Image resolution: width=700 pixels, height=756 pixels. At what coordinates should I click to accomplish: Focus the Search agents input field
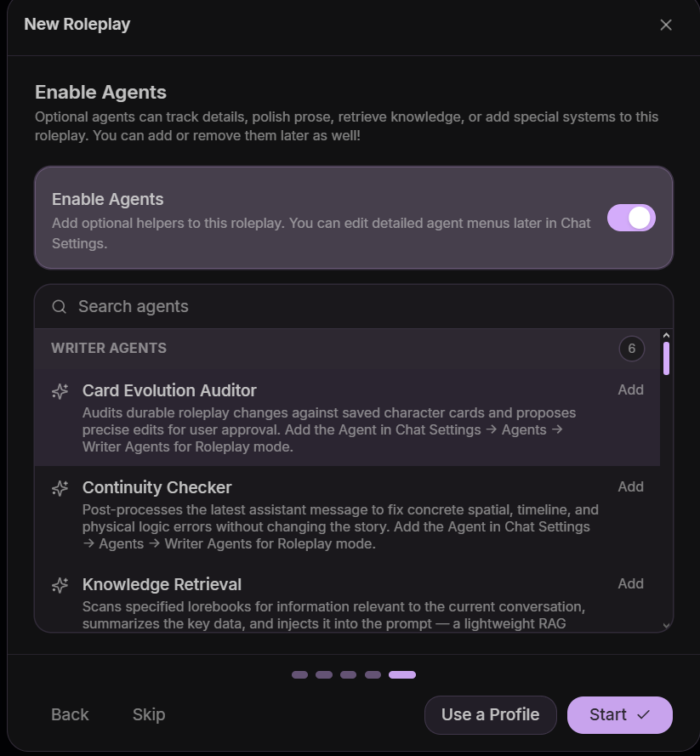(x=354, y=307)
